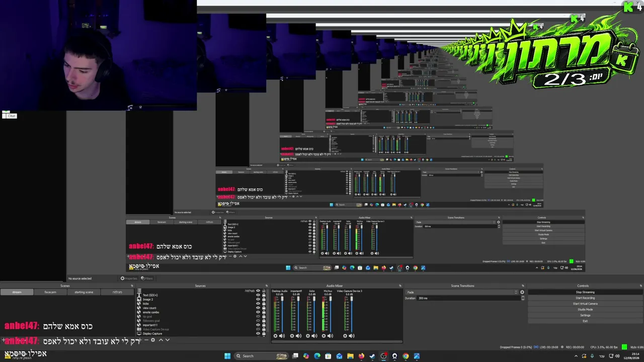This screenshot has width=644, height=362.
Task: Increase or decrease Duration with stepper arrows
Action: (523, 298)
